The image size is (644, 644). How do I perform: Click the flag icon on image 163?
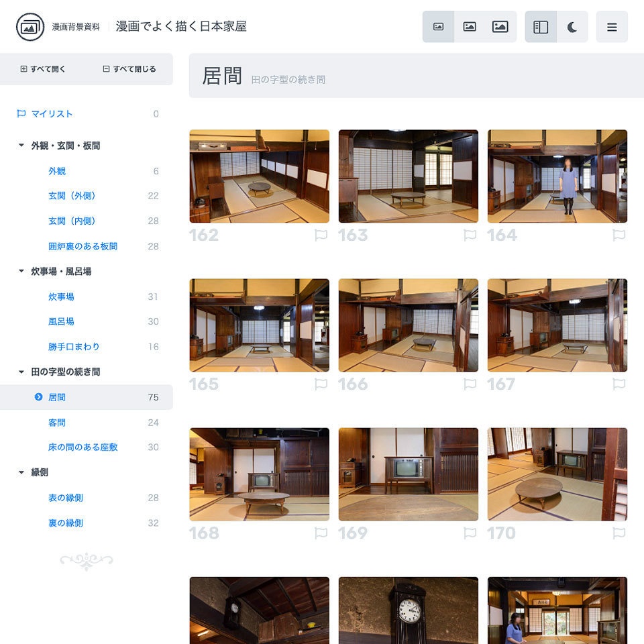click(x=470, y=235)
